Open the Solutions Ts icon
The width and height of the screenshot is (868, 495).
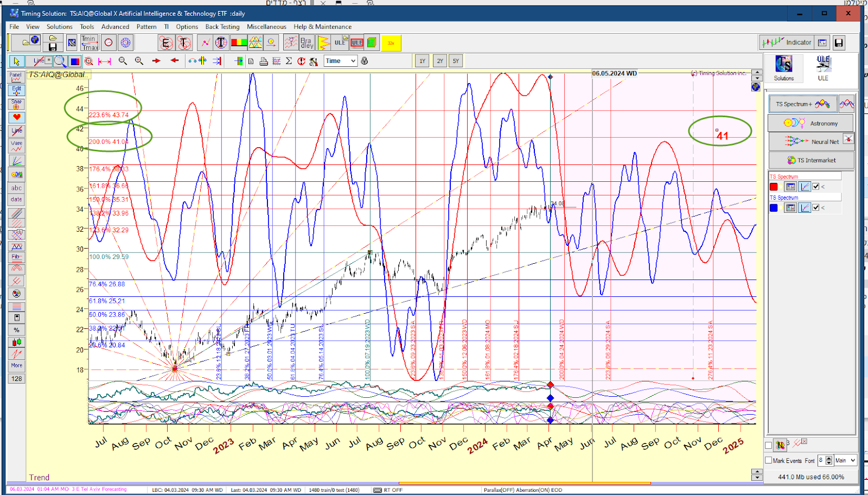click(x=783, y=67)
